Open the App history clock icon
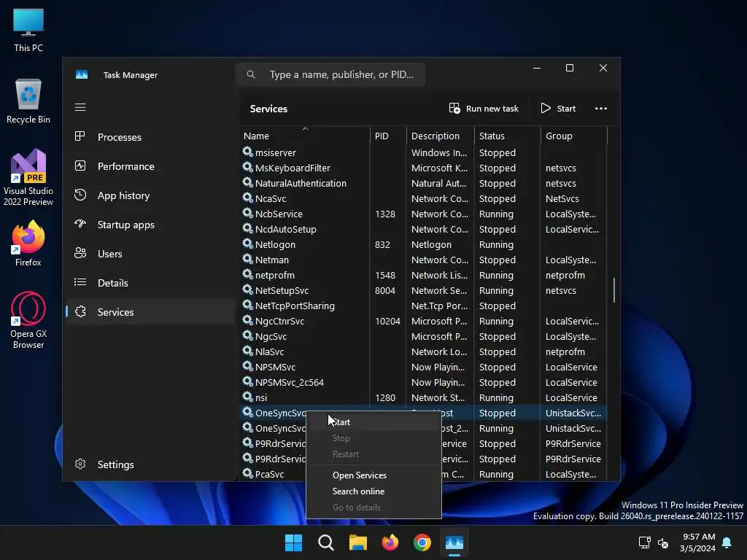This screenshot has width=747, height=560. (x=80, y=195)
